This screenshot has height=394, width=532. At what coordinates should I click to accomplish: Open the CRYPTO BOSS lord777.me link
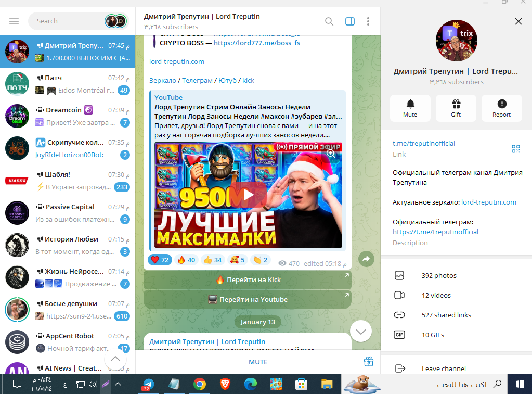coord(257,43)
